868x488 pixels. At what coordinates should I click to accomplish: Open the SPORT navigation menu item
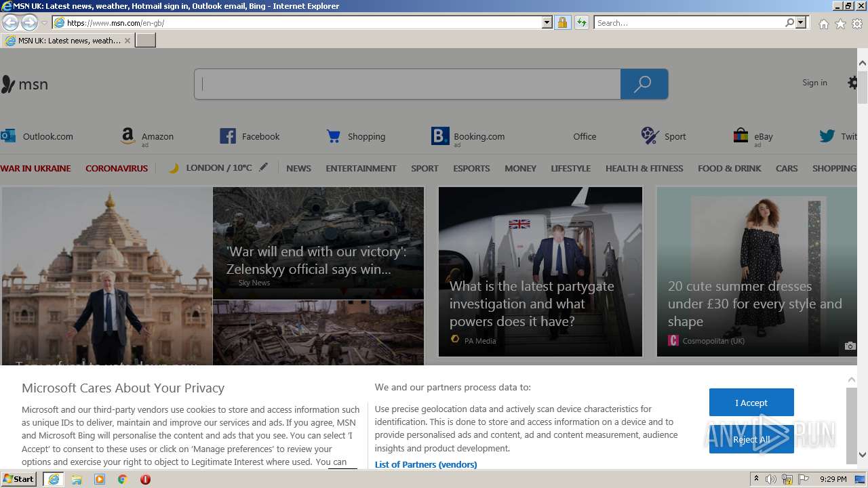point(425,168)
